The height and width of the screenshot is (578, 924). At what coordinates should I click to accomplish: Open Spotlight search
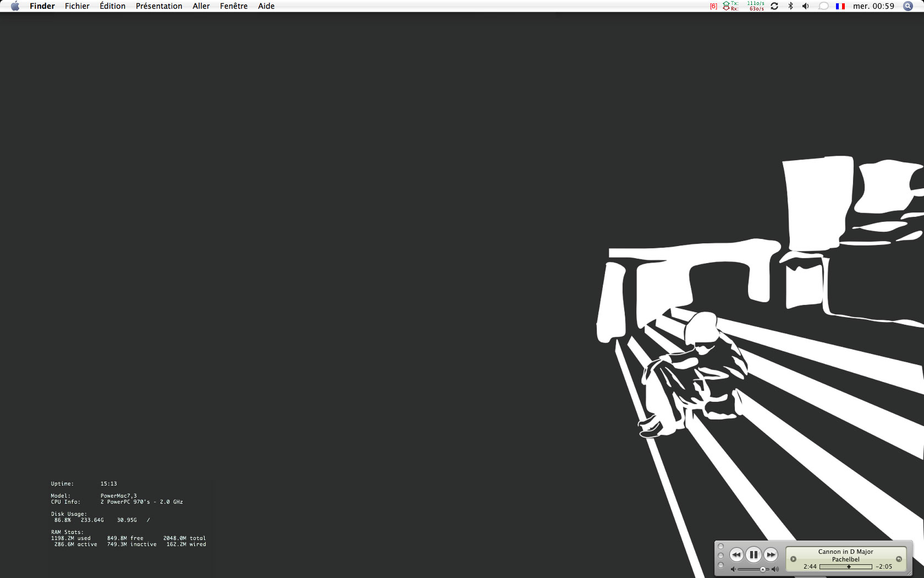point(908,6)
